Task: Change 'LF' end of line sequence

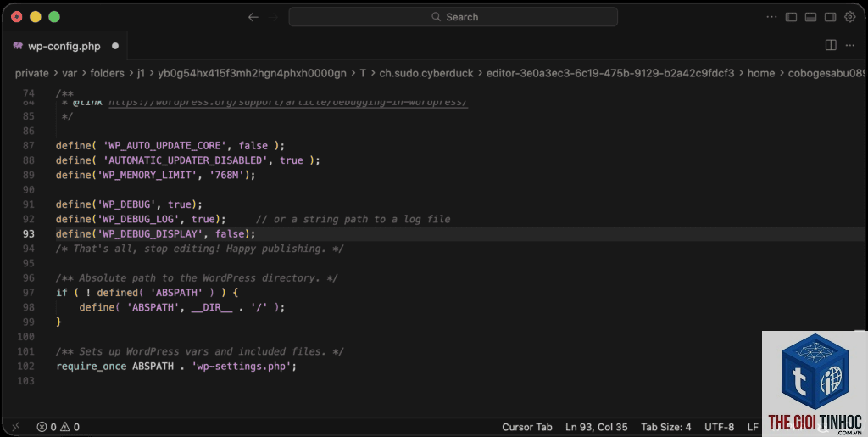Action: pos(753,427)
